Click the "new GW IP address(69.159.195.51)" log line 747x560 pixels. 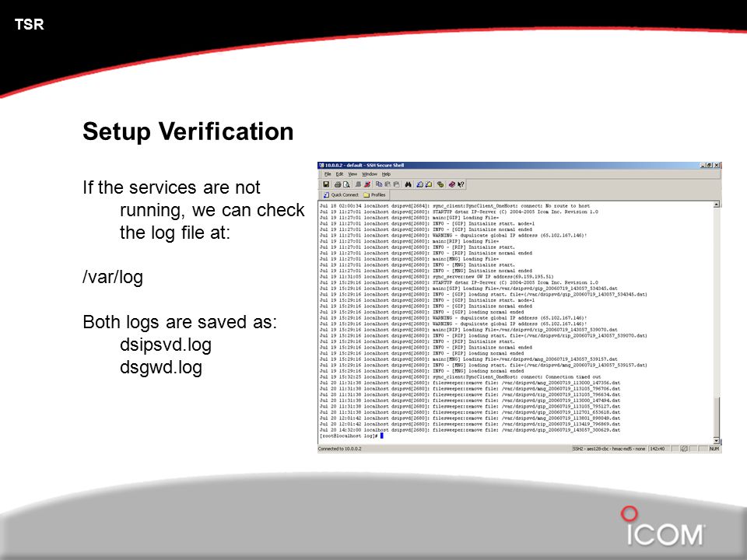[x=437, y=276]
